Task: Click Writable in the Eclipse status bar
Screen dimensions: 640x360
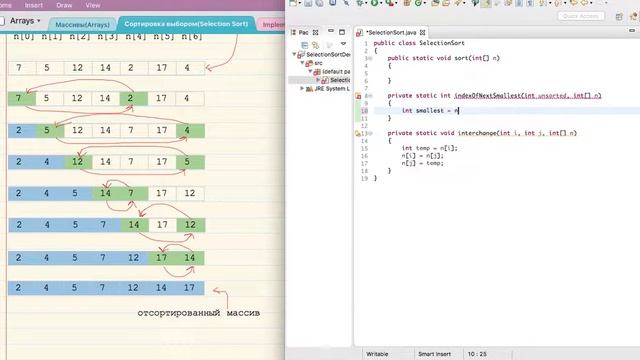Action: 377,354
